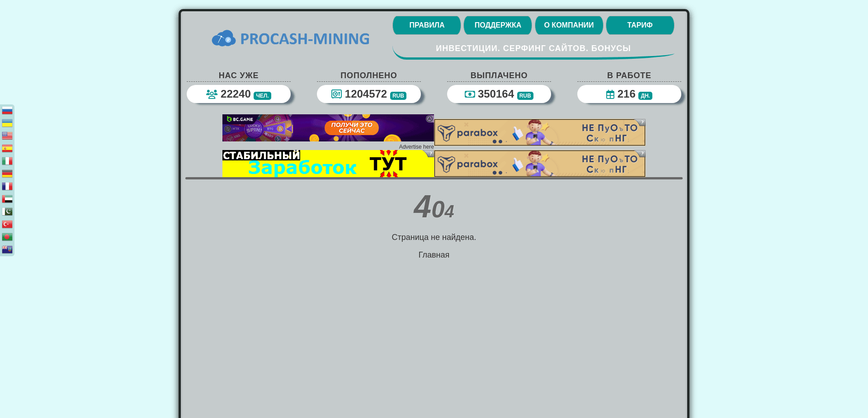The image size is (868, 418).
Task: Open the ПОДДЕРЖКА menu item
Action: click(x=497, y=25)
